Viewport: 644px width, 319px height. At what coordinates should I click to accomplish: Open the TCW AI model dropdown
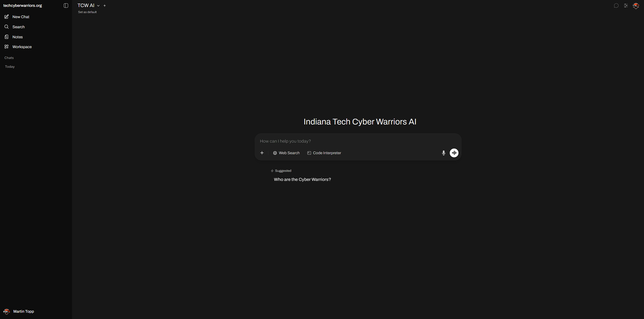click(89, 6)
